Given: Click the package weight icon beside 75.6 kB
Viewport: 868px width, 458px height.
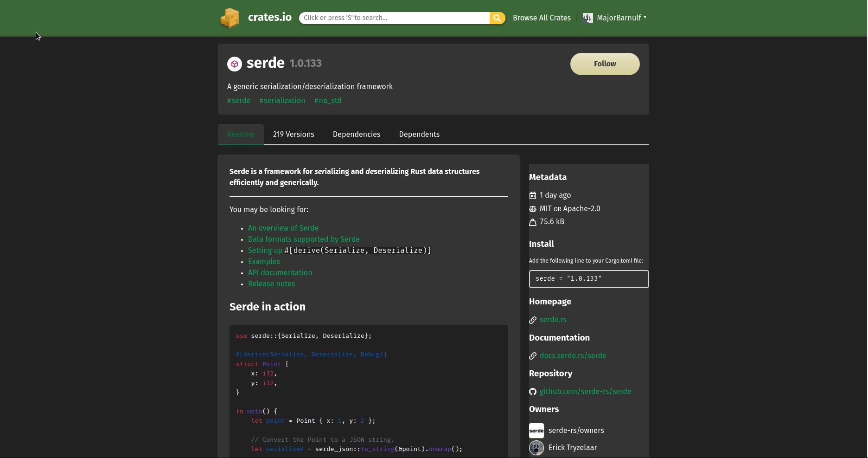Looking at the screenshot, I should pyautogui.click(x=533, y=222).
